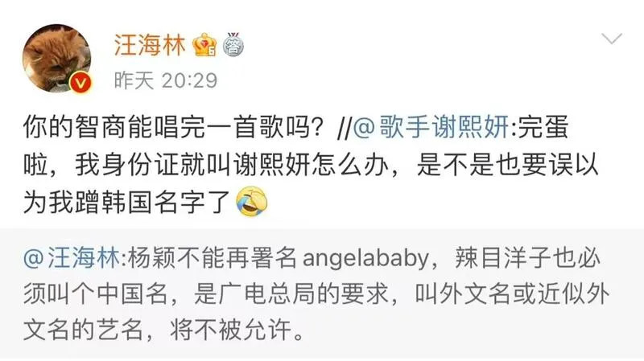The image size is (644, 361).
Task: Open the orange cat profile avatar
Action: (56, 58)
